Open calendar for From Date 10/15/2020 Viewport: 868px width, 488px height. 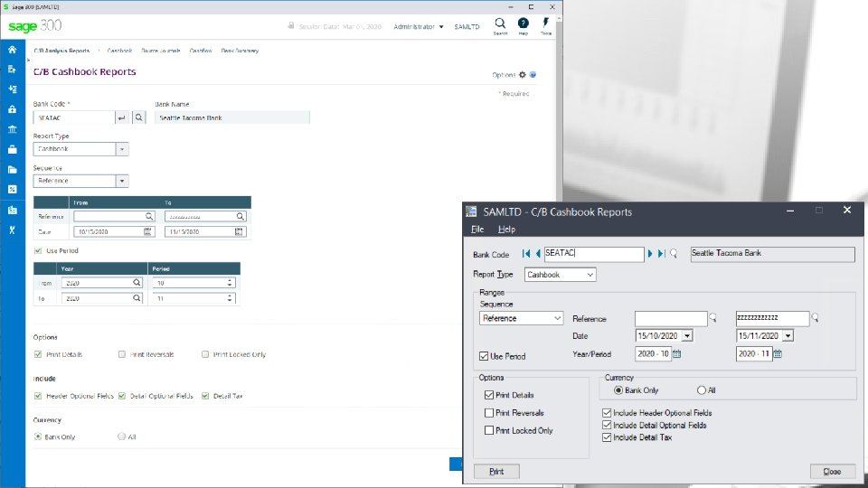coord(147,232)
